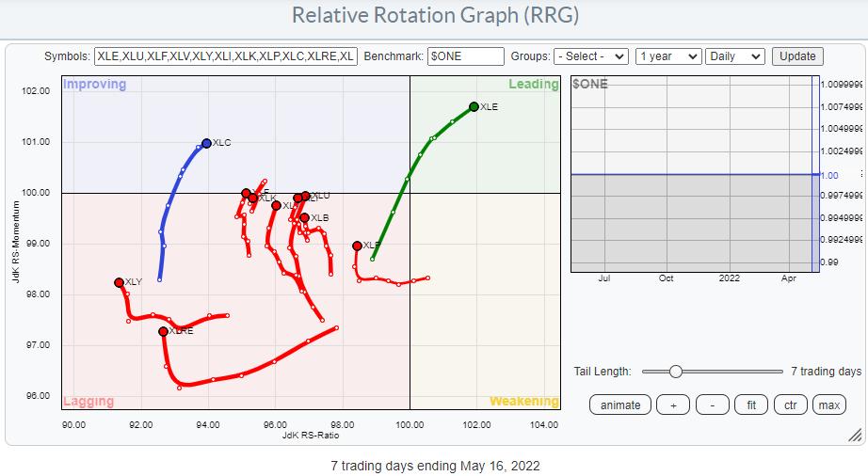Screen dimensions: 868x476
Task: Select the XLC marker in Improving quadrant
Action: 207,144
